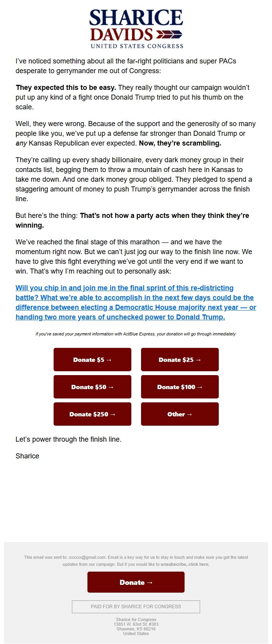
Task: Click the ActBlue Express notice text
Action: pyautogui.click(x=136, y=334)
